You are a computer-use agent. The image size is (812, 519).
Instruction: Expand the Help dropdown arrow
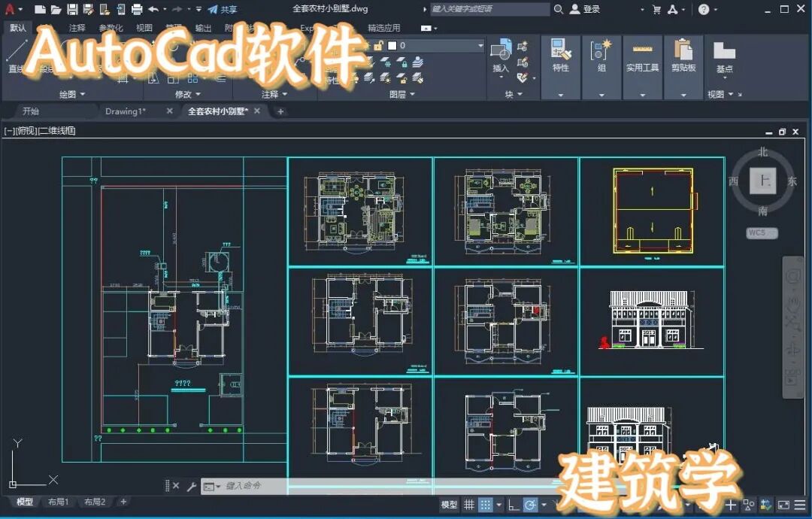716,10
